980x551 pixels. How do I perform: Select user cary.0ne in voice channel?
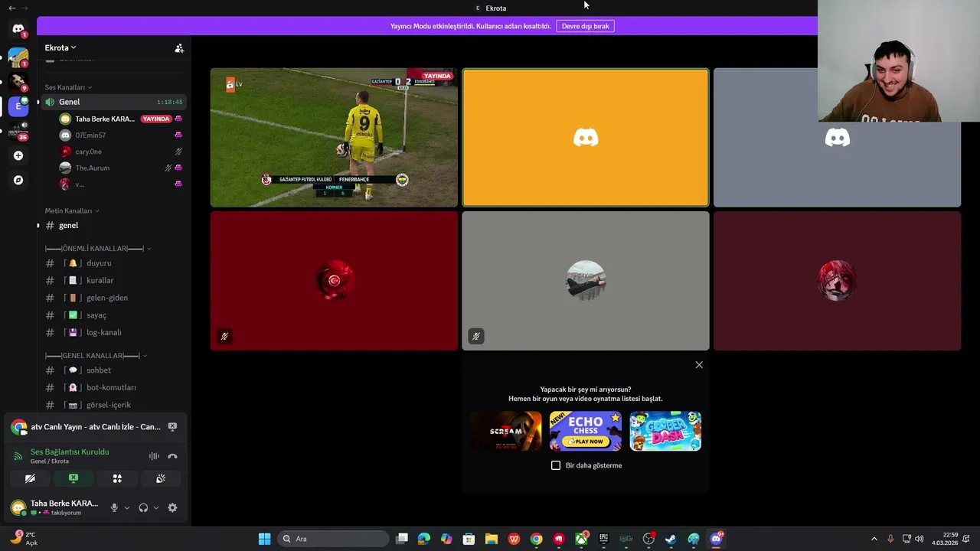point(121,152)
